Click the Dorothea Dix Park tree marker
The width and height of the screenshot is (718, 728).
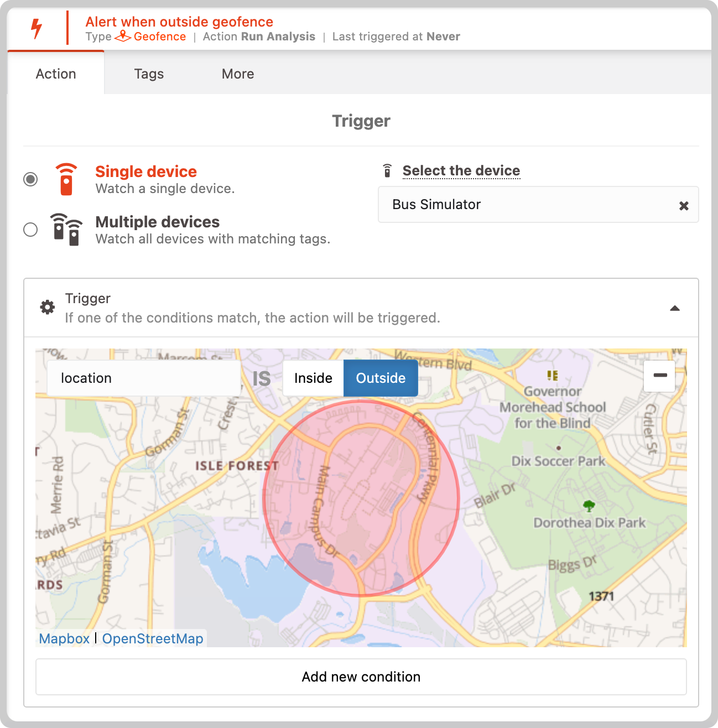coord(589,505)
